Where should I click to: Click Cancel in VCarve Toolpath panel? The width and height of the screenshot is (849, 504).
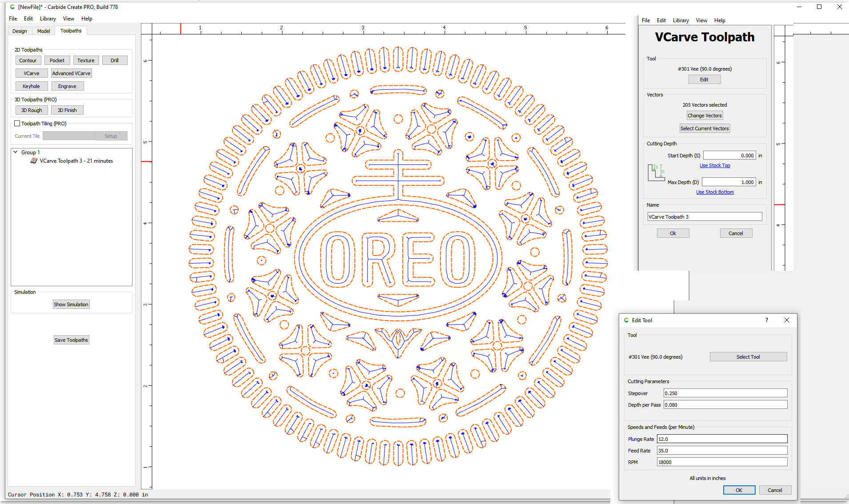[736, 233]
